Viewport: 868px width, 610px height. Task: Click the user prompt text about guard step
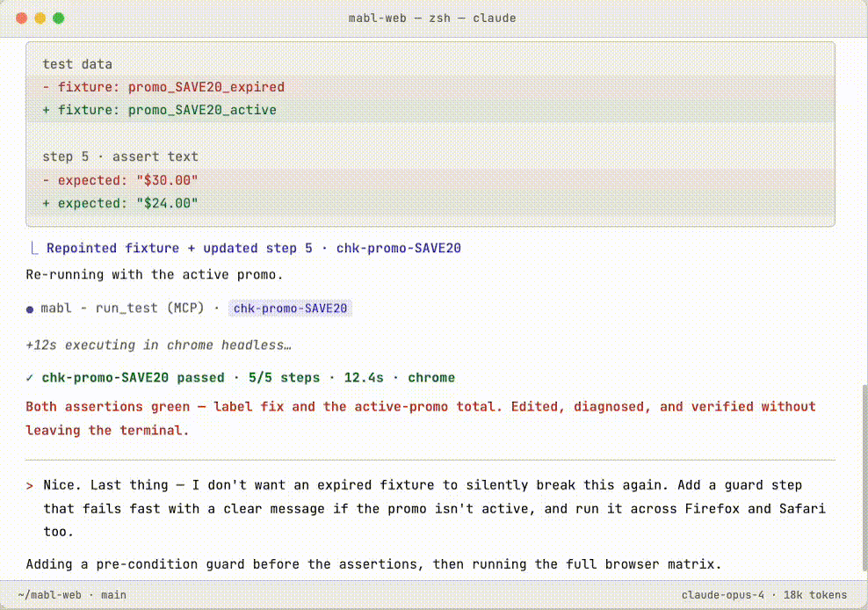pyautogui.click(x=435, y=509)
